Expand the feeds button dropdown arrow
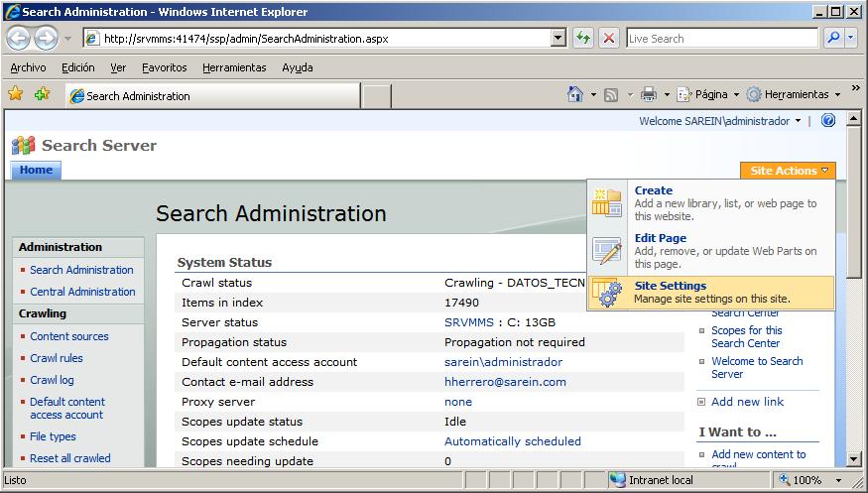Screen dimensions: 868x493 pyautogui.click(x=629, y=94)
